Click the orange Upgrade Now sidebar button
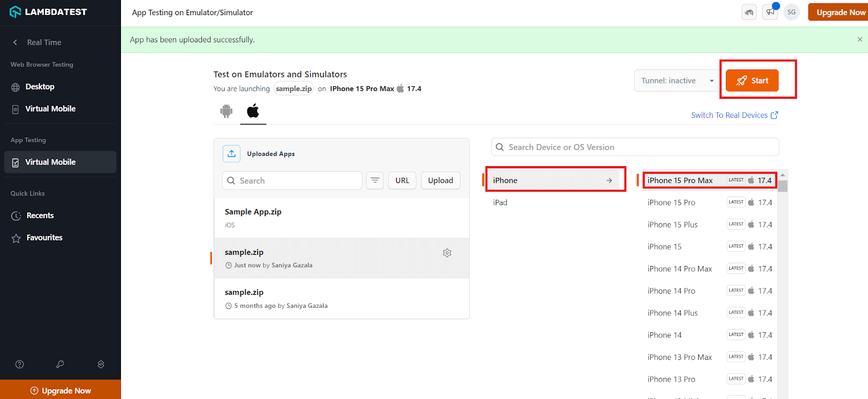Image resolution: width=868 pixels, height=399 pixels. point(60,390)
